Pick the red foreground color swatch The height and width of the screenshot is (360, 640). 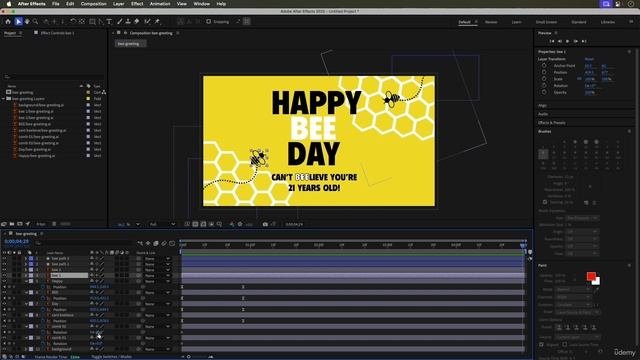(x=591, y=276)
